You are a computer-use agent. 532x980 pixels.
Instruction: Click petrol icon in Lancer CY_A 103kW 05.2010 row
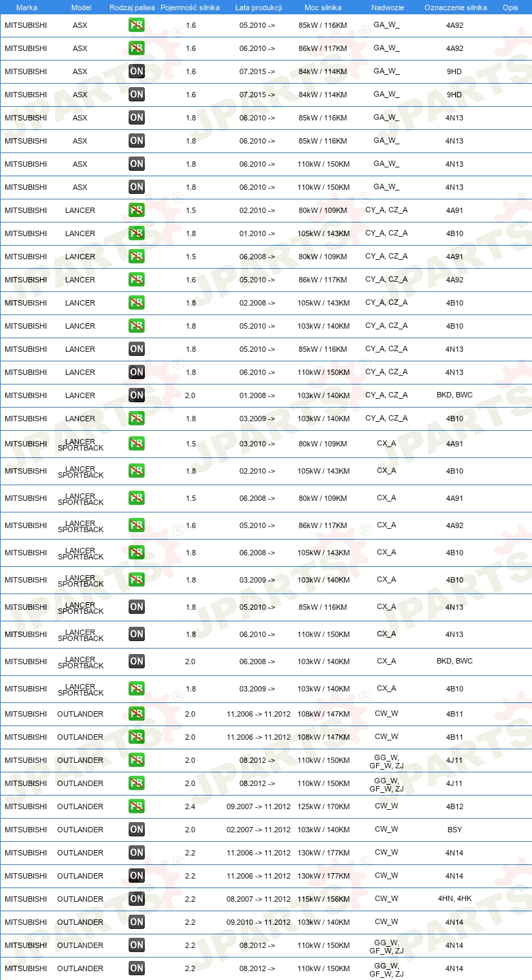pyautogui.click(x=137, y=326)
